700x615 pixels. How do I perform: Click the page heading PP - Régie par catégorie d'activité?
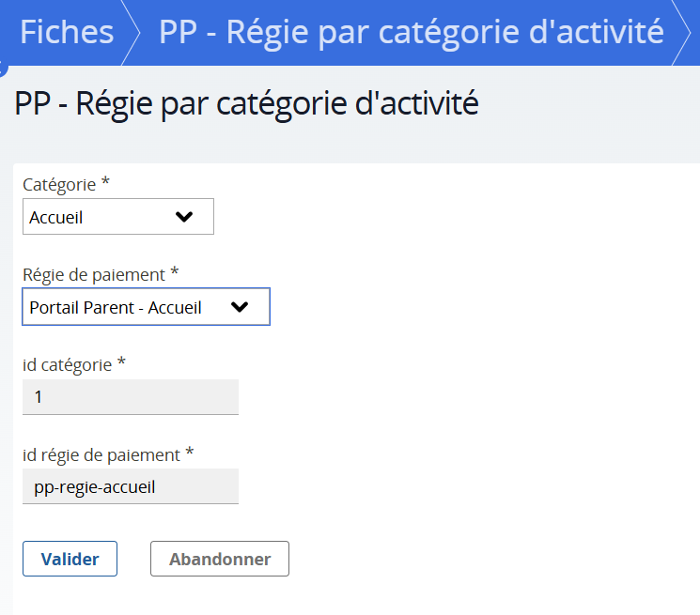246,102
